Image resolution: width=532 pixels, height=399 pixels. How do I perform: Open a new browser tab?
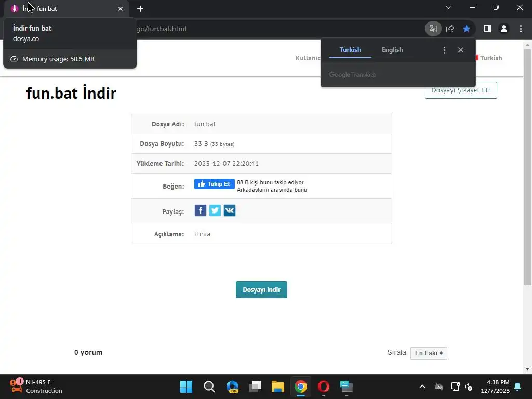pyautogui.click(x=140, y=9)
